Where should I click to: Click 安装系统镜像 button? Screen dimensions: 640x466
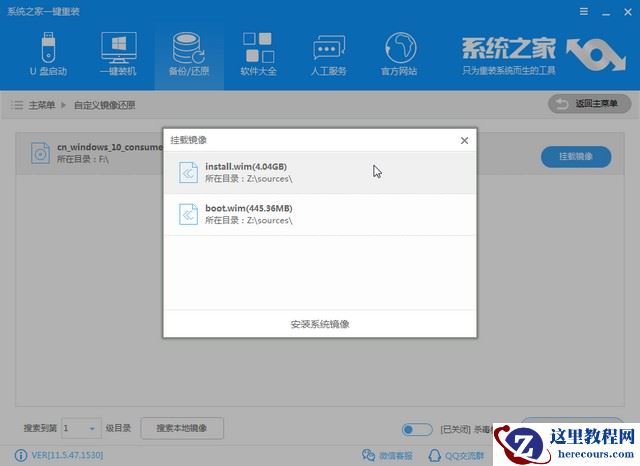(x=320, y=324)
